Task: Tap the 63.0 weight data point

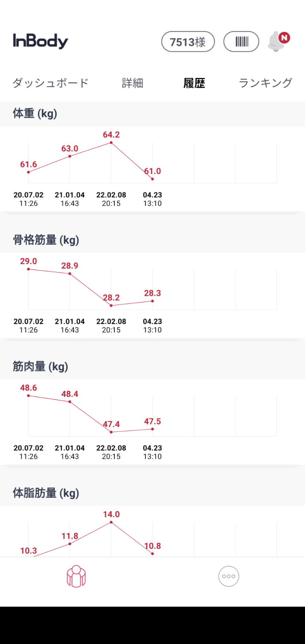Action: pos(70,156)
